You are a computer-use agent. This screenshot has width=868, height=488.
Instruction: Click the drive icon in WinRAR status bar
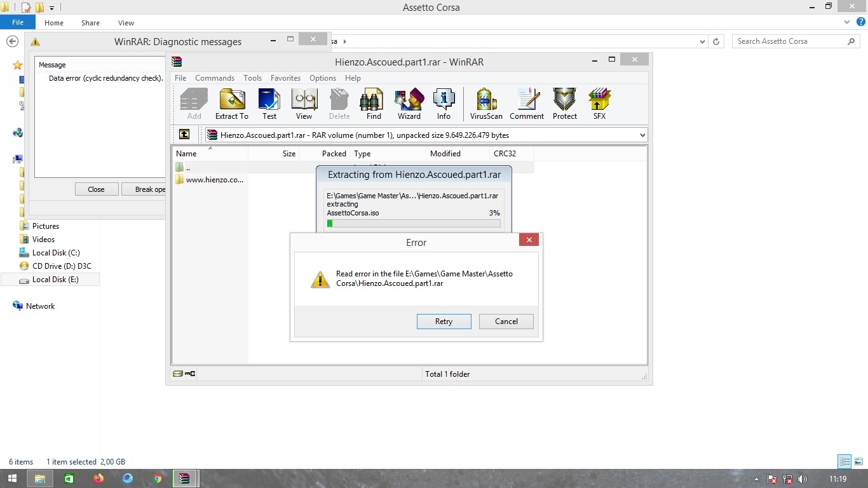click(178, 374)
